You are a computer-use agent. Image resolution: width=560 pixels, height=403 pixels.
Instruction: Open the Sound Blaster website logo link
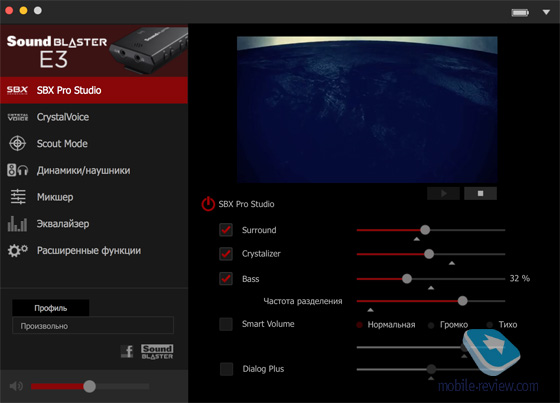(x=157, y=352)
